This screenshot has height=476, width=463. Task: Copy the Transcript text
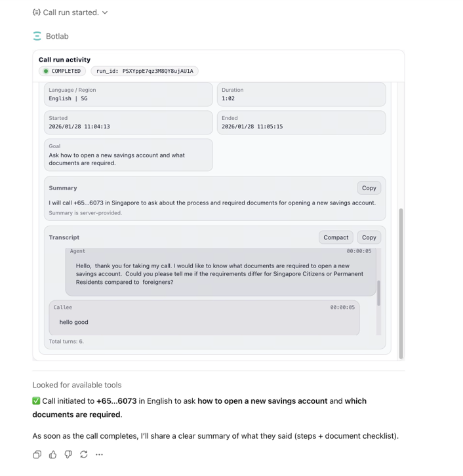pyautogui.click(x=369, y=237)
